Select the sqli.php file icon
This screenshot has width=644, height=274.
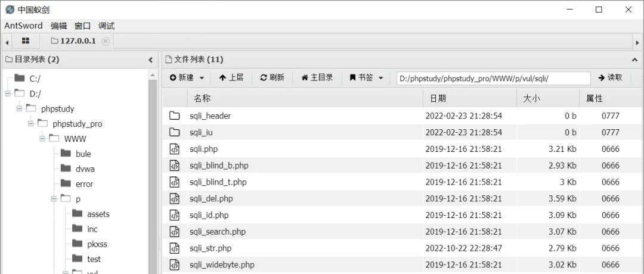pos(175,149)
